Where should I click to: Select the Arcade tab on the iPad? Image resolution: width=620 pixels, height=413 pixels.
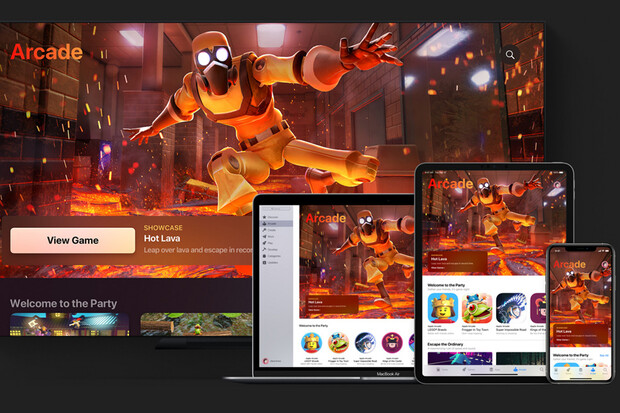point(519,369)
